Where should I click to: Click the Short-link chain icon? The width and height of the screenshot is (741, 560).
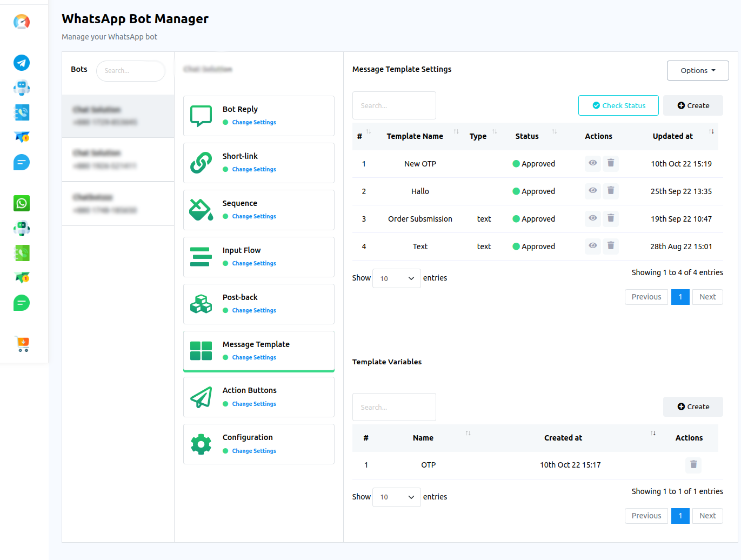(x=201, y=163)
